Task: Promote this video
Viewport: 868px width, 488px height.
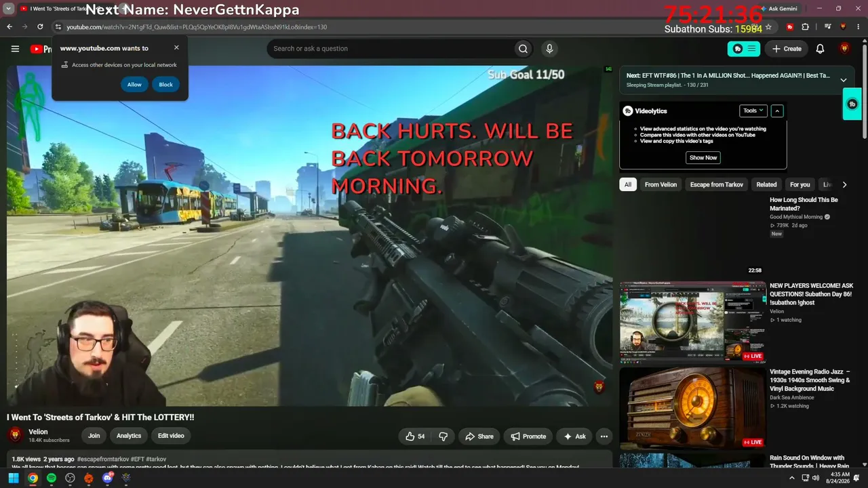Action: 528,436
